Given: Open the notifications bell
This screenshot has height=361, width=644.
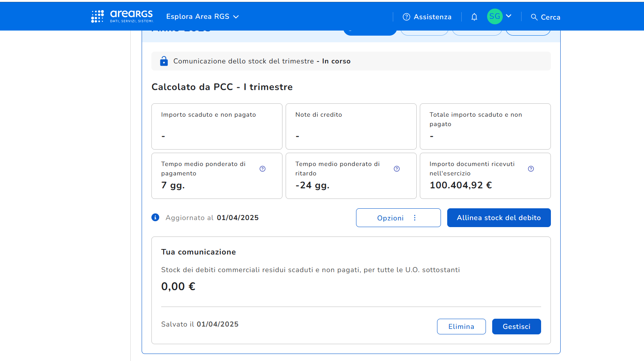Looking at the screenshot, I should tap(474, 17).
